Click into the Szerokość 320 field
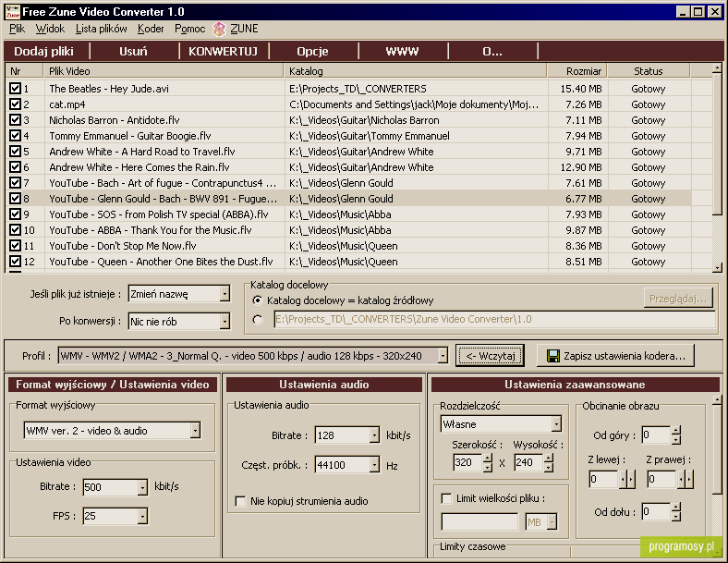 [467, 462]
